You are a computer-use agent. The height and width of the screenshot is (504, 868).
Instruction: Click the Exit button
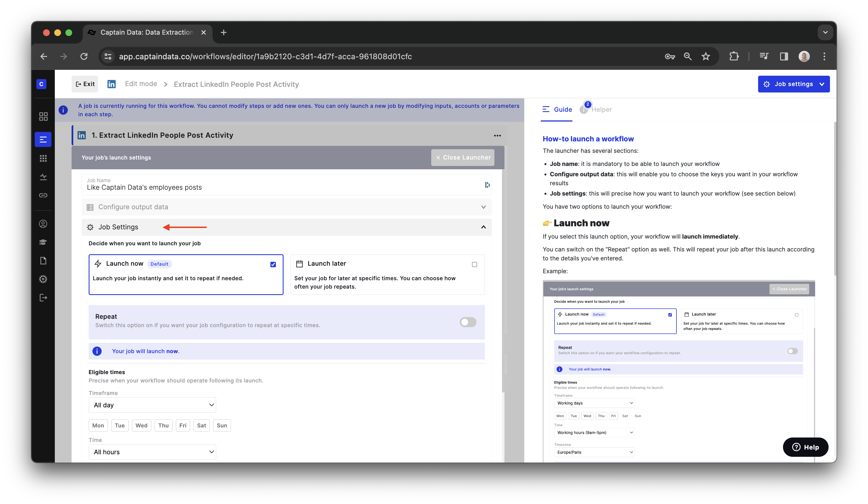click(85, 84)
